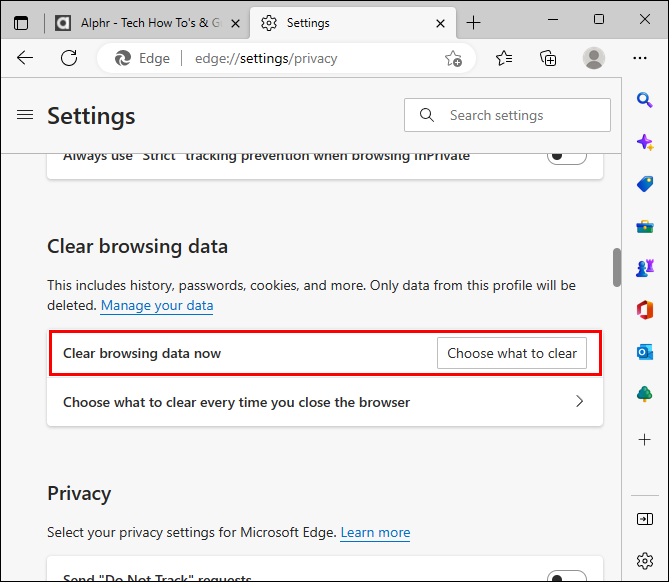Image resolution: width=669 pixels, height=582 pixels.
Task: Open the Edge Settings and more menu
Action: pyautogui.click(x=640, y=58)
